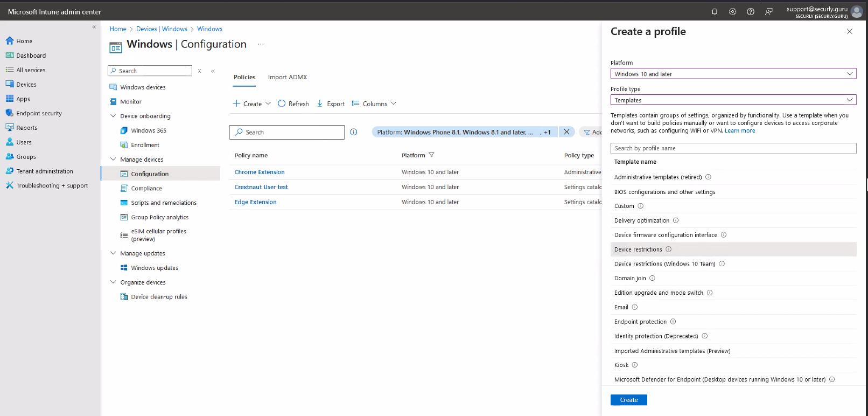
Task: Click the Devices icon in the sidebar
Action: click(10, 85)
